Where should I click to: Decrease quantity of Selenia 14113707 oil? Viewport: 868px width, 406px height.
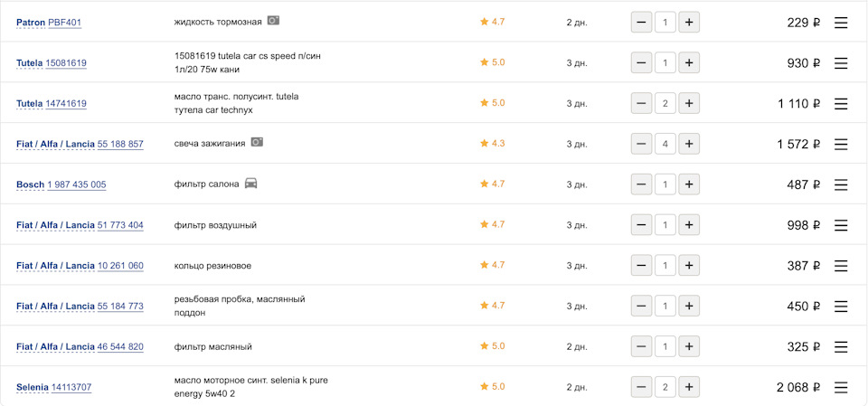(641, 387)
